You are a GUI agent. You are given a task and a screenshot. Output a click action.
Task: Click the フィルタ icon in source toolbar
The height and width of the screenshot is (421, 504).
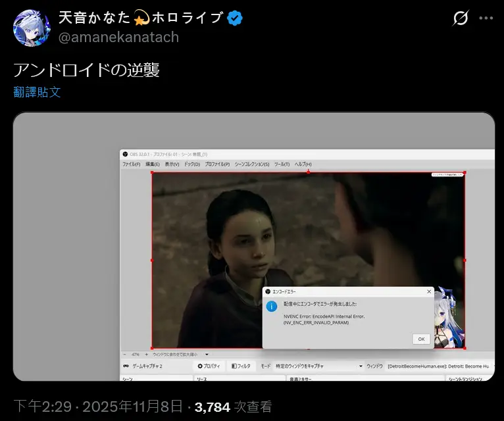pyautogui.click(x=234, y=366)
